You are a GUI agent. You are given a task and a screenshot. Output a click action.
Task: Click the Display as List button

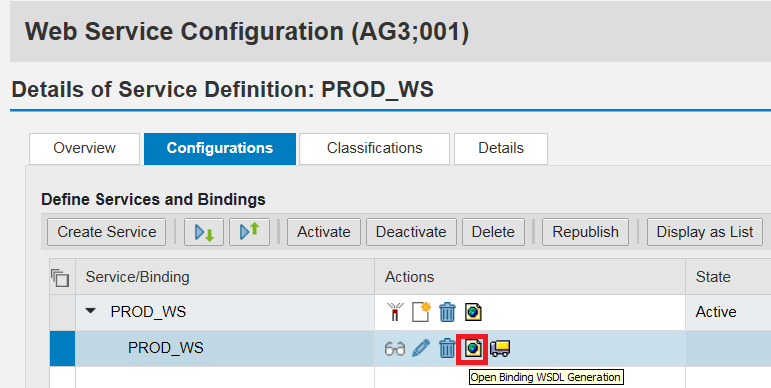click(x=705, y=232)
